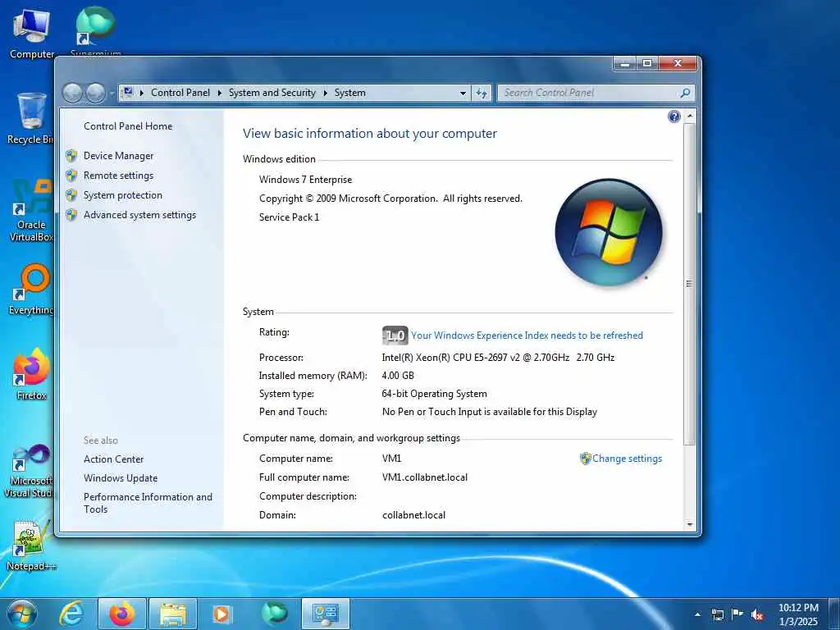Select the Service Pack 1 text
840x630 pixels.
289,217
